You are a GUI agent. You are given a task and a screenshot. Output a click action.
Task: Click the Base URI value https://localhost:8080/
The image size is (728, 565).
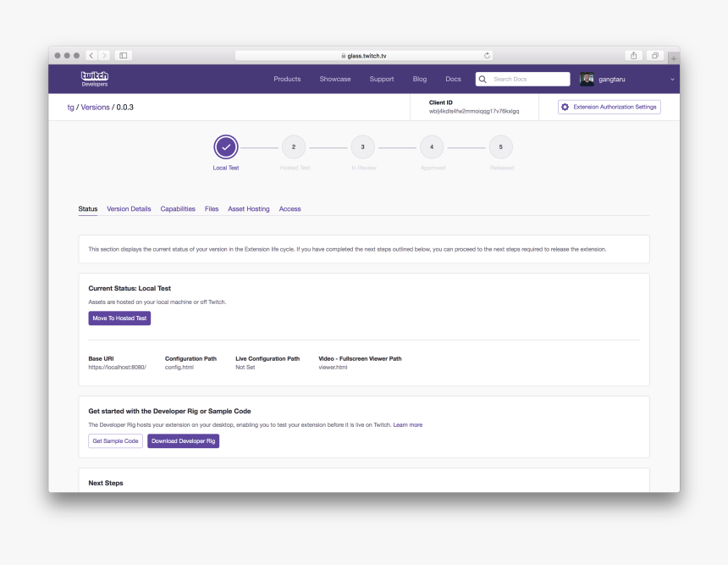[x=118, y=367]
